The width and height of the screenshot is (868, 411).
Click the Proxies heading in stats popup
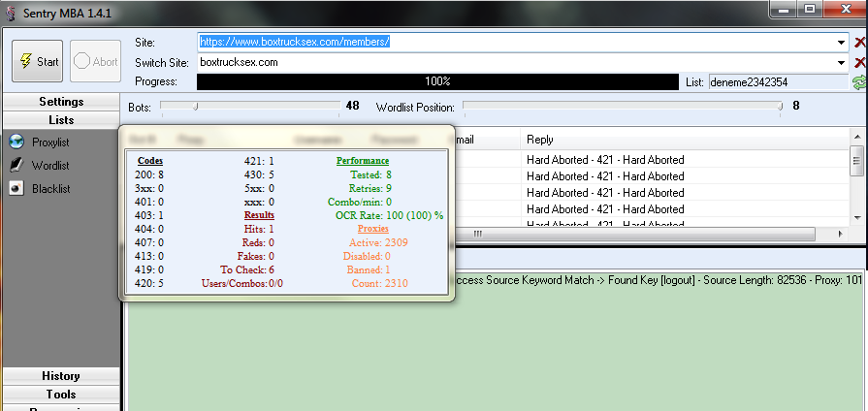coord(373,229)
